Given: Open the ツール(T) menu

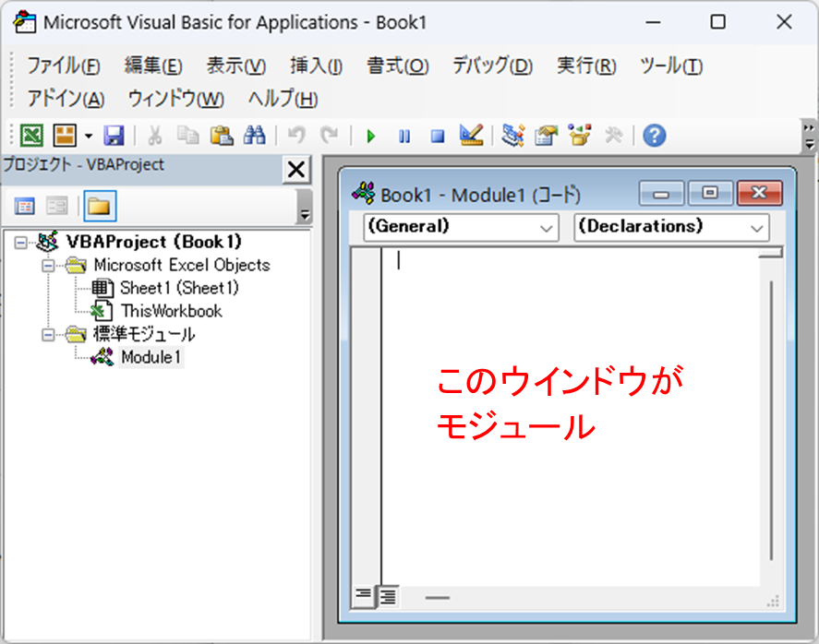Looking at the screenshot, I should 671,66.
